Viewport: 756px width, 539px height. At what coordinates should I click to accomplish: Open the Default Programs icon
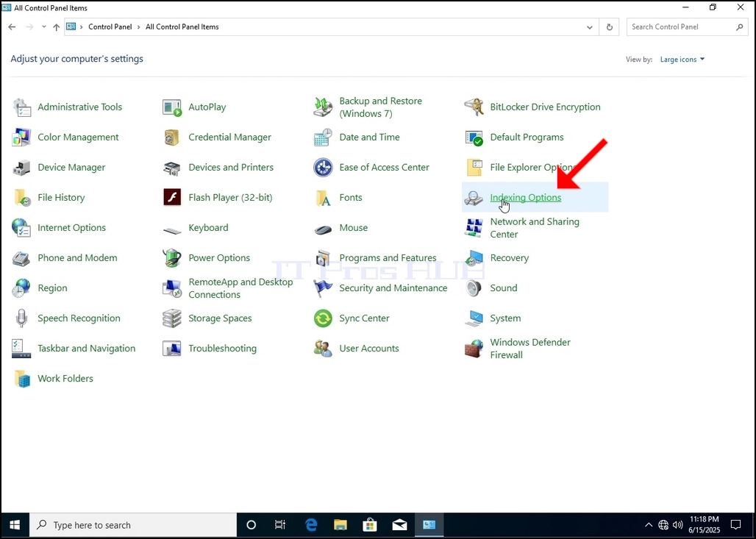point(474,138)
